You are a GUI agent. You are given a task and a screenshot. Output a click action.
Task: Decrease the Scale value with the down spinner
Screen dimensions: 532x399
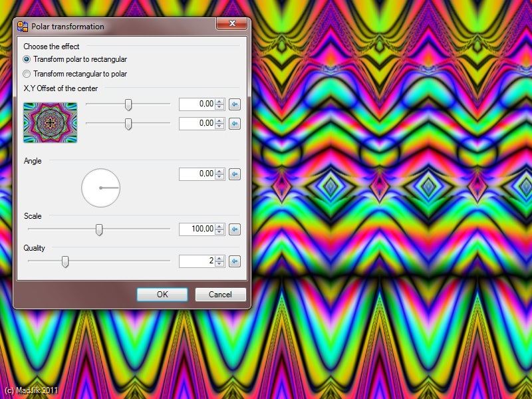[220, 232]
